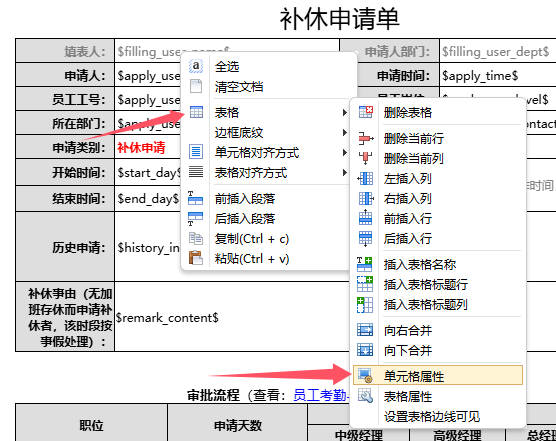Select 清空文档 in context menu
The height and width of the screenshot is (441, 556).
click(x=239, y=86)
